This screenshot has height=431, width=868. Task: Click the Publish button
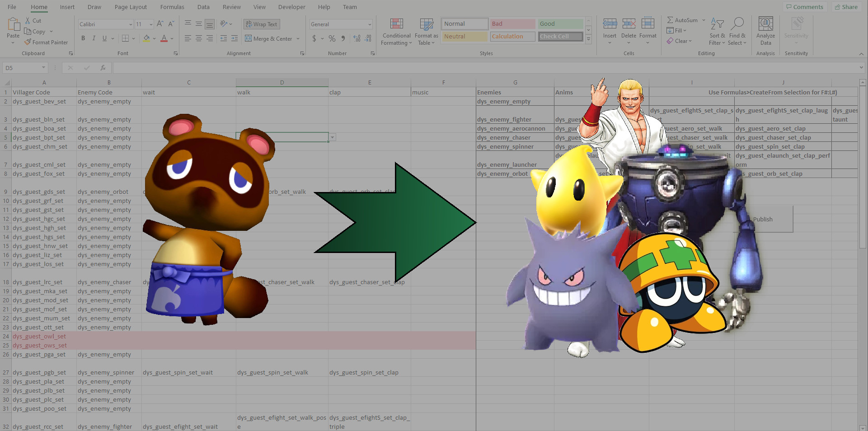pos(763,219)
